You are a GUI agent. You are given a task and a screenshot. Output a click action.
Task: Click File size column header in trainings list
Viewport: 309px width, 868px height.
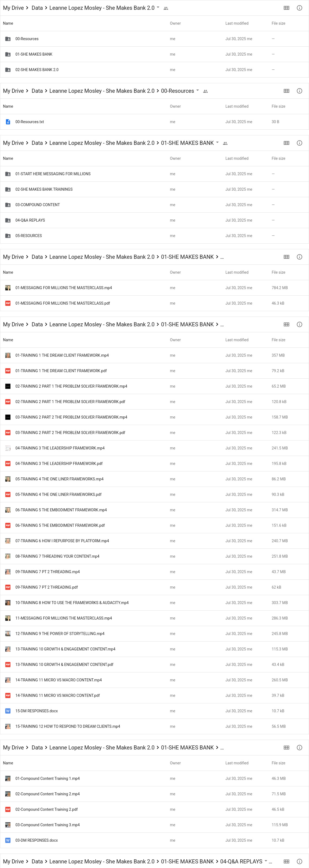pyautogui.click(x=278, y=340)
